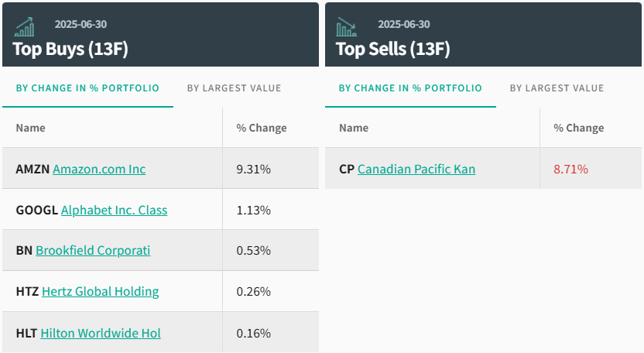Open the Hilton Worldwide Hol link
Screen dimensions: 644x353
(101, 333)
